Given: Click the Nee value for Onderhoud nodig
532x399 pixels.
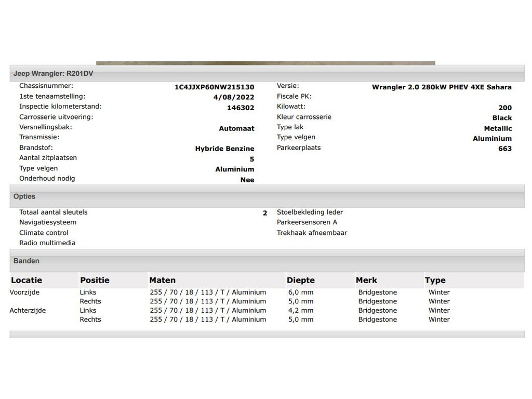Looking at the screenshot, I should pos(247,179).
